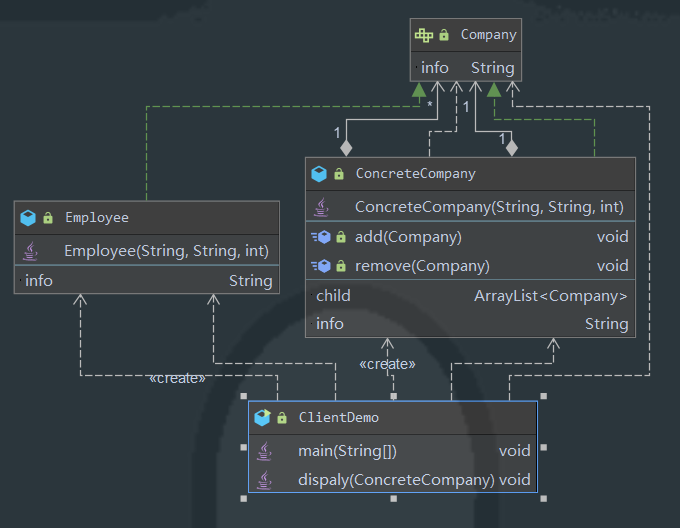Click the remove(Company) method icon
The image size is (680, 528).
click(x=321, y=266)
